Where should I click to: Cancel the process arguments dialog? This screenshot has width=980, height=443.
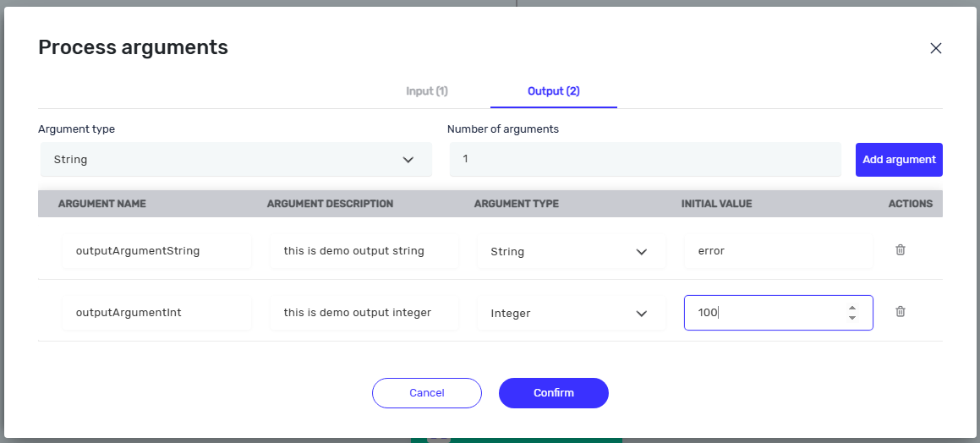[427, 393]
